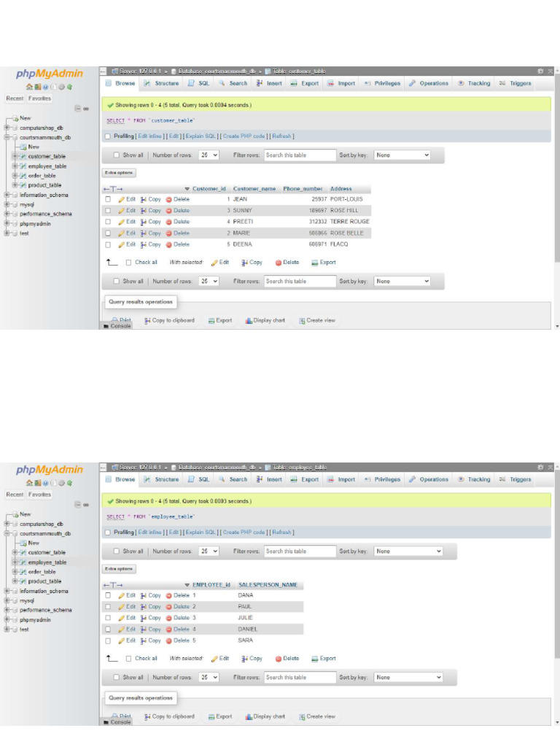Open Privileges tab in employee_table window

[382, 480]
